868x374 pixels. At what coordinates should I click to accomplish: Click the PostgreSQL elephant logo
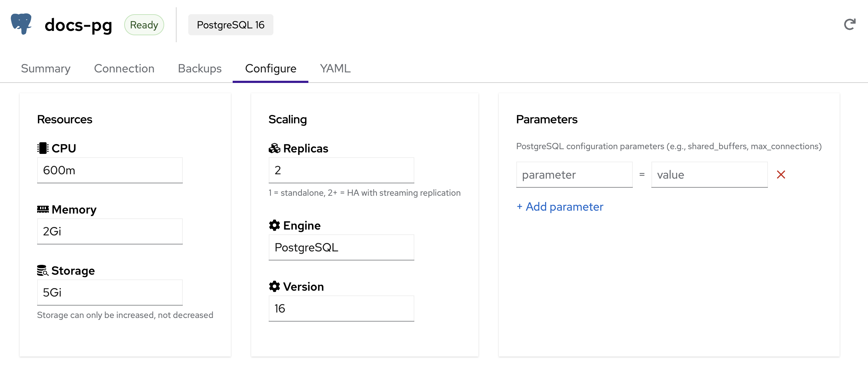click(x=21, y=24)
